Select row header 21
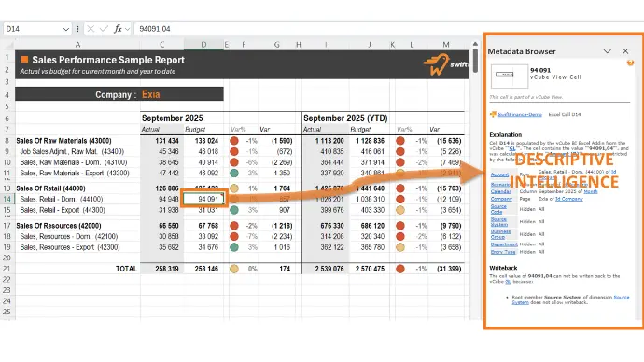Image resolution: width=644 pixels, height=362 pixels. pyautogui.click(x=7, y=269)
